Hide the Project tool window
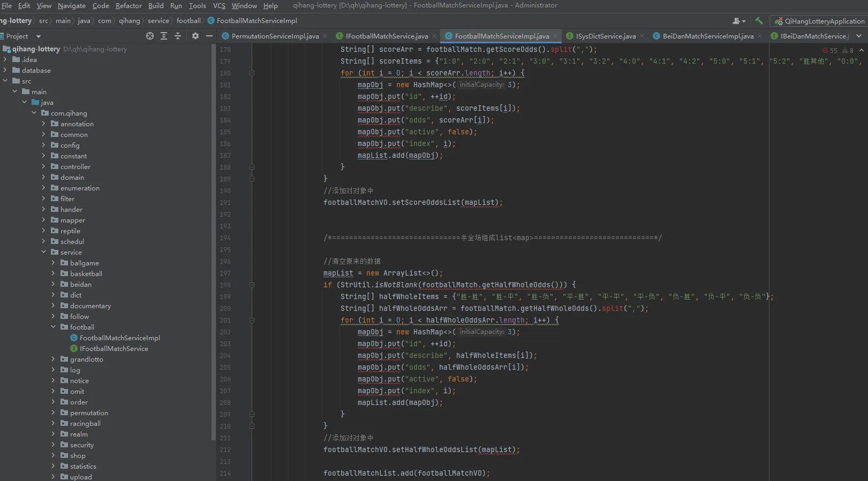868x481 pixels. (209, 36)
